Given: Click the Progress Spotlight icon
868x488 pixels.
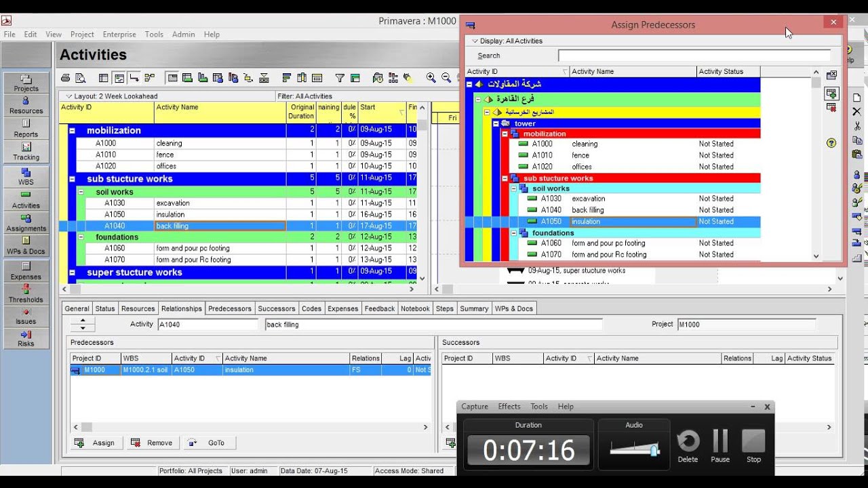Looking at the screenshot, I should pyautogui.click(x=408, y=78).
